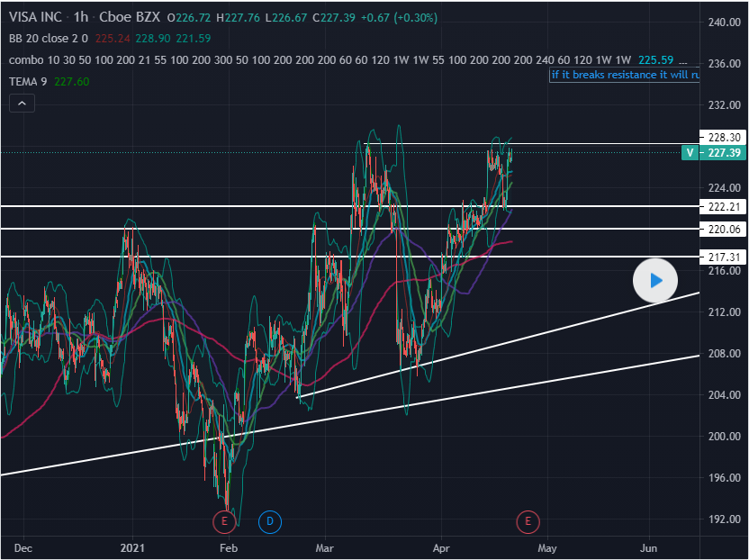Screen dimensions: 749x560
Task: Select the 217.31 horizontal line label
Action: pyautogui.click(x=725, y=257)
